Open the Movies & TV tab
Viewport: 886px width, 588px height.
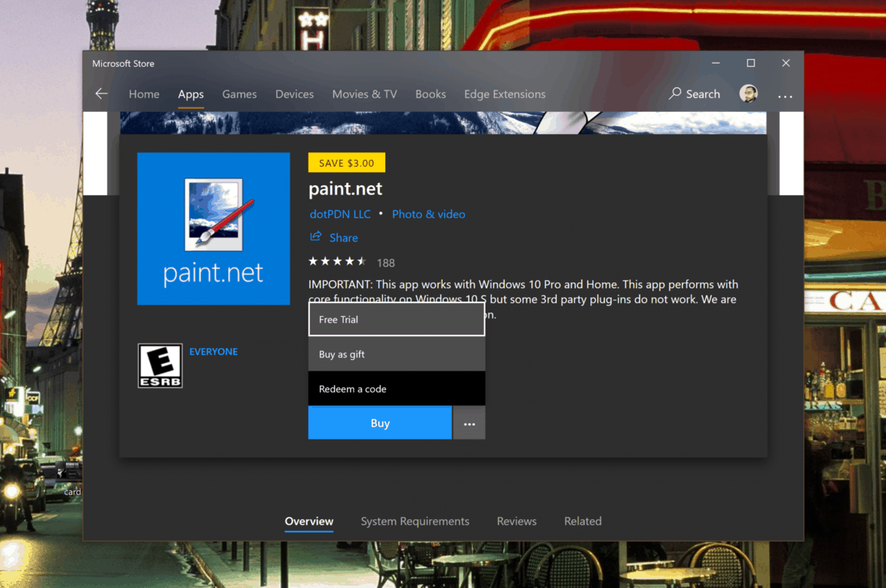pyautogui.click(x=365, y=94)
